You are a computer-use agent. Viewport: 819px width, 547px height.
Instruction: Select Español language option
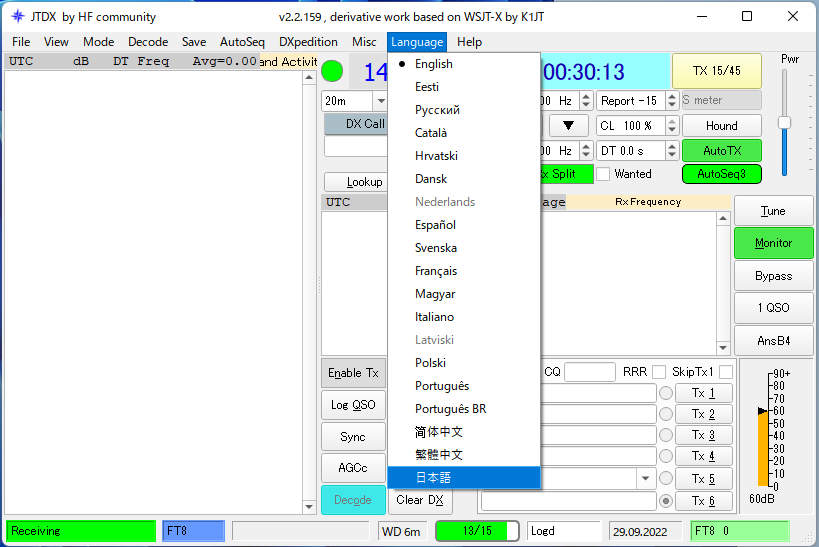464,225
